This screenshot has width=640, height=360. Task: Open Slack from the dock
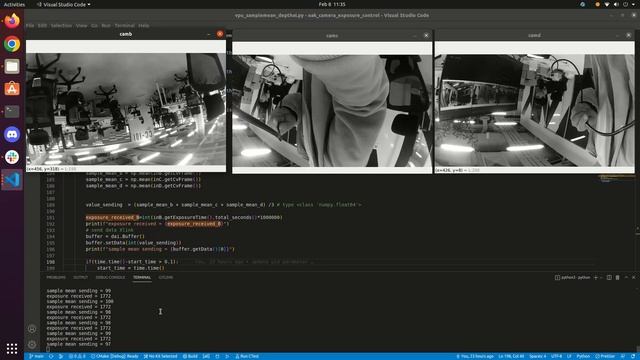(x=12, y=157)
